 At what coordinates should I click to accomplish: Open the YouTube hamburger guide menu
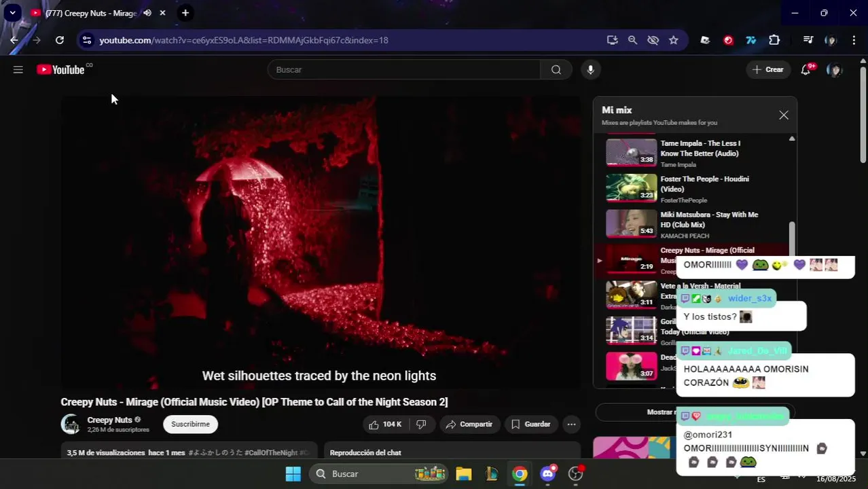pos(18,69)
